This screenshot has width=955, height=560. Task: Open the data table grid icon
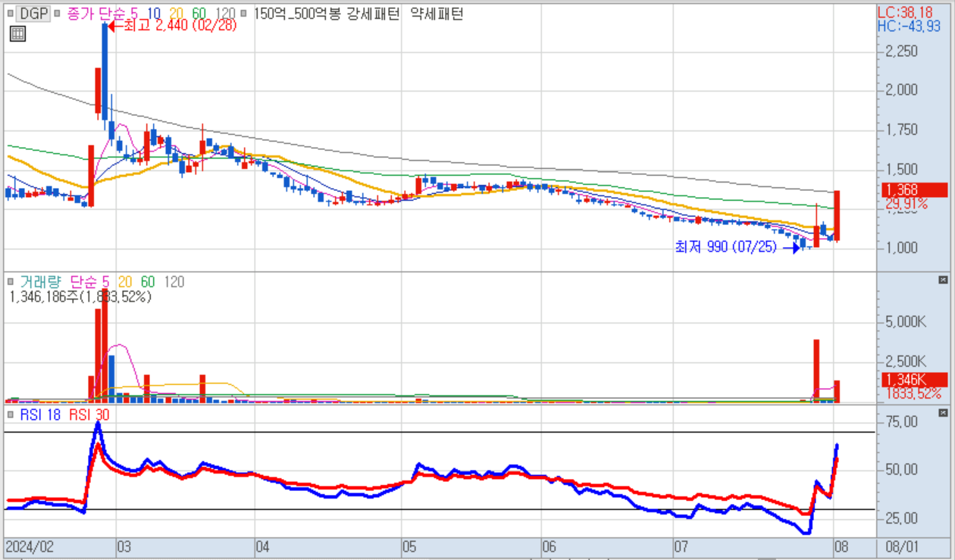click(17, 33)
